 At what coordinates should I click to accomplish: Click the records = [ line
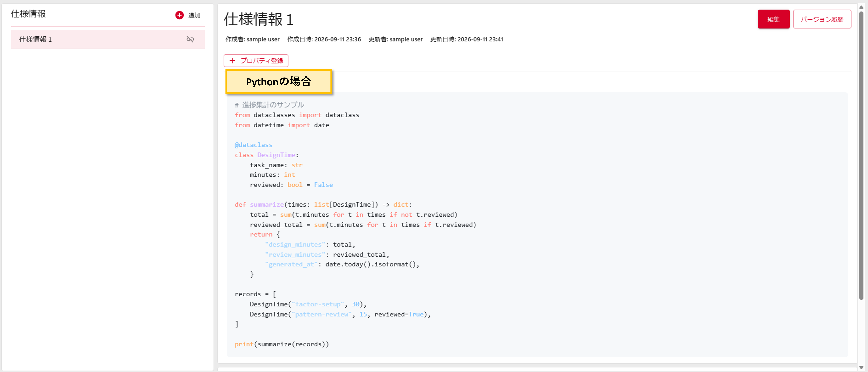pyautogui.click(x=255, y=294)
